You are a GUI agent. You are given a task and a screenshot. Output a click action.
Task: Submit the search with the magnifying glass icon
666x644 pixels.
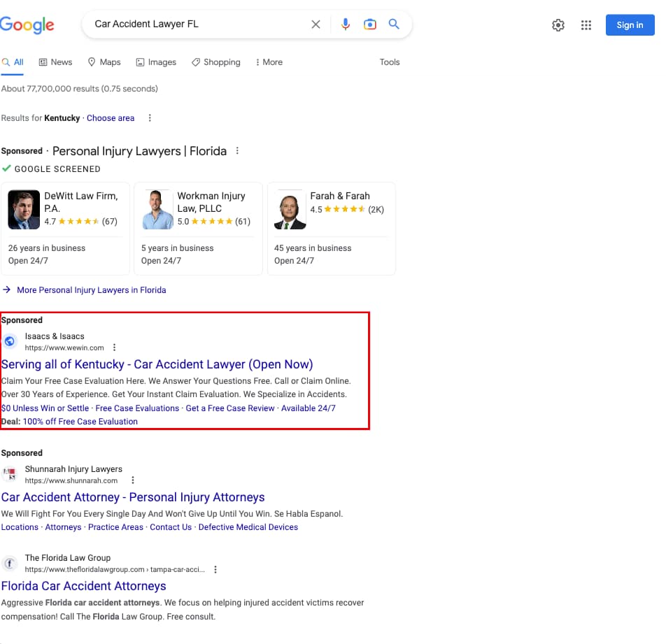[x=394, y=24]
